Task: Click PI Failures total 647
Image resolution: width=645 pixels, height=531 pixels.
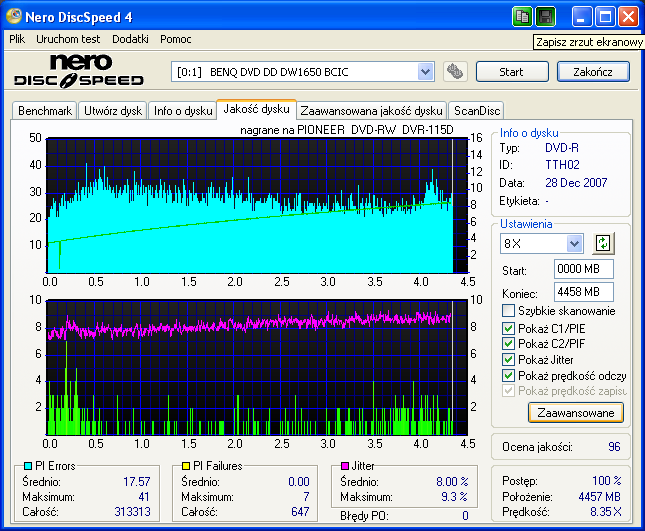Action: 299,512
